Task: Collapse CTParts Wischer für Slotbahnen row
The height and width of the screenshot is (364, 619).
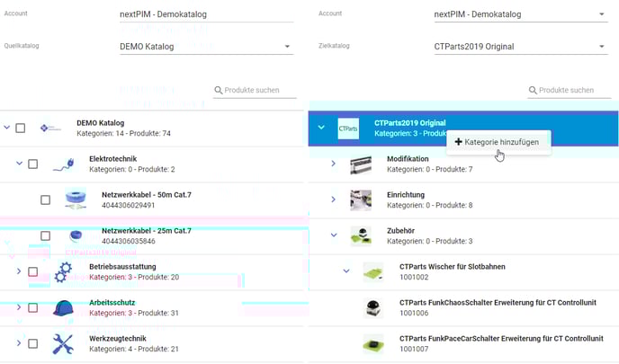Action: click(346, 271)
